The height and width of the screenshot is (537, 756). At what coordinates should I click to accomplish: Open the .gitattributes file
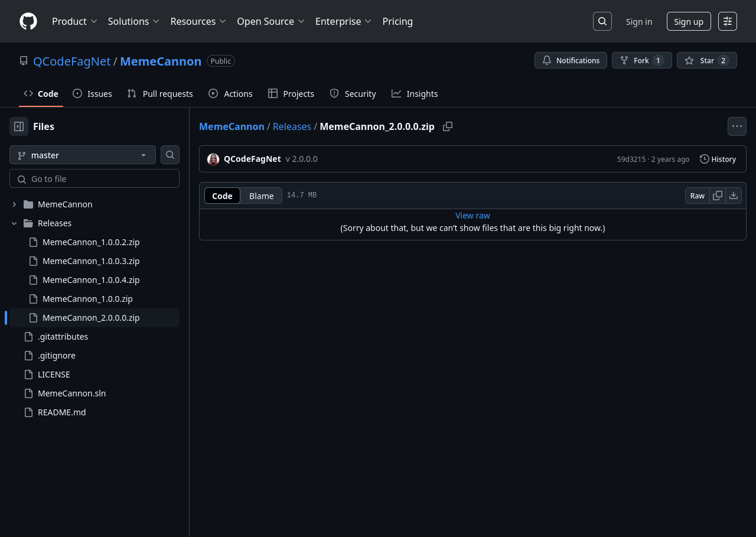[x=63, y=337]
